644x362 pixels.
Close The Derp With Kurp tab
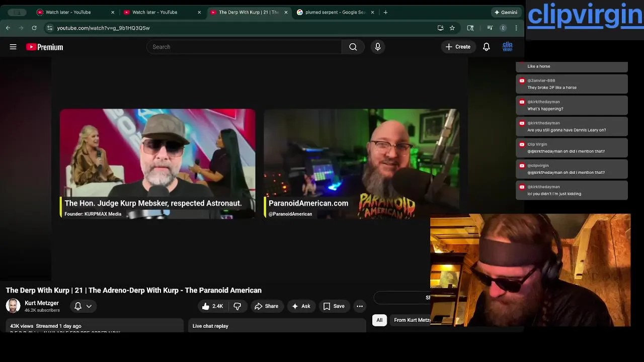[286, 12]
